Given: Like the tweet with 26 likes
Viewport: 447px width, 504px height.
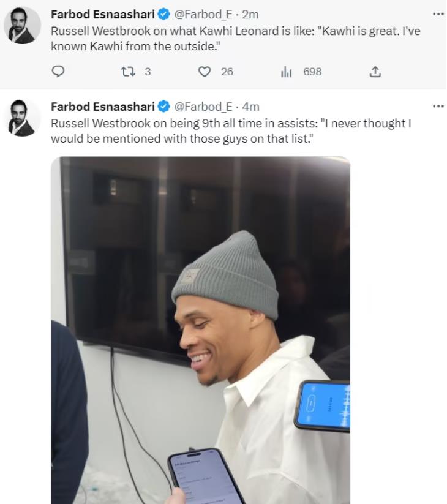Looking at the screenshot, I should click(205, 72).
